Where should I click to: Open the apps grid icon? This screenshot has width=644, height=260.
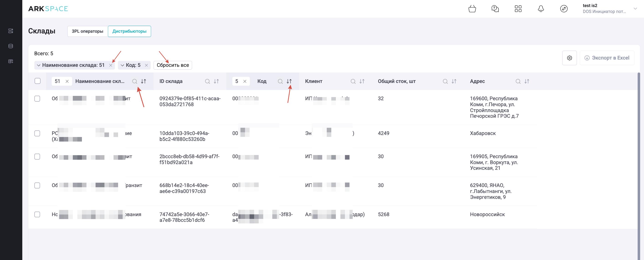[x=518, y=9]
